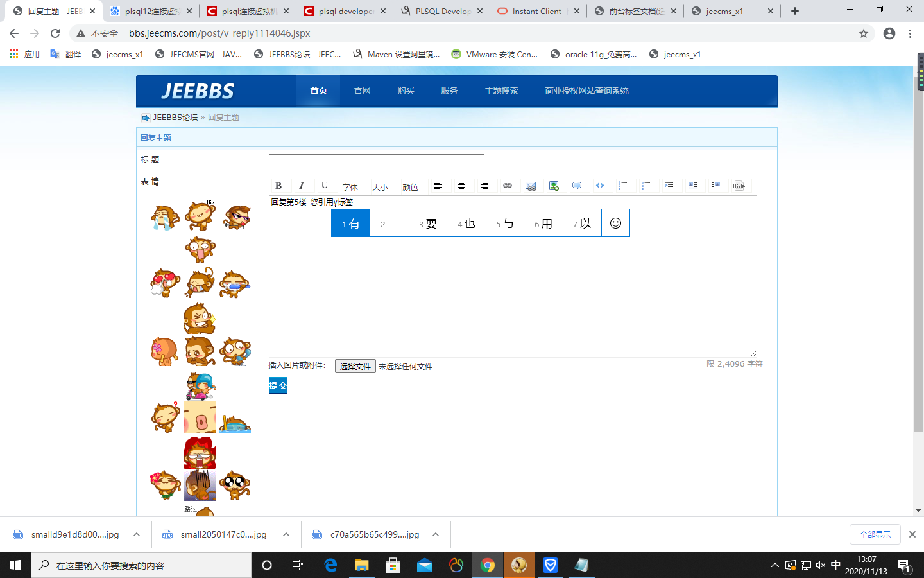The height and width of the screenshot is (578, 924).
Task: Toggle bold formatting in the reply editor
Action: click(278, 186)
